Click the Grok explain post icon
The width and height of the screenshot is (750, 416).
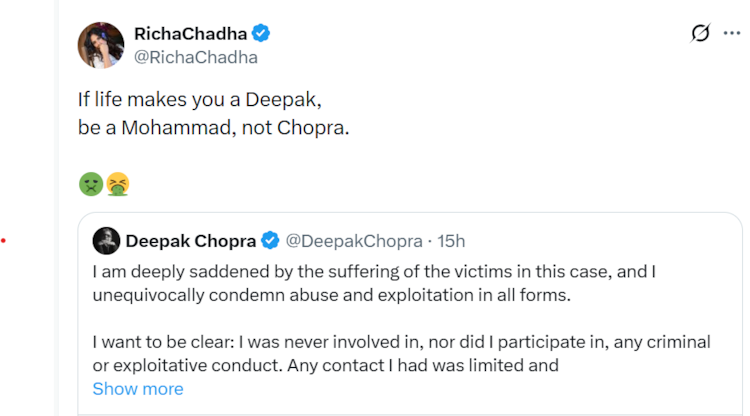pyautogui.click(x=701, y=33)
